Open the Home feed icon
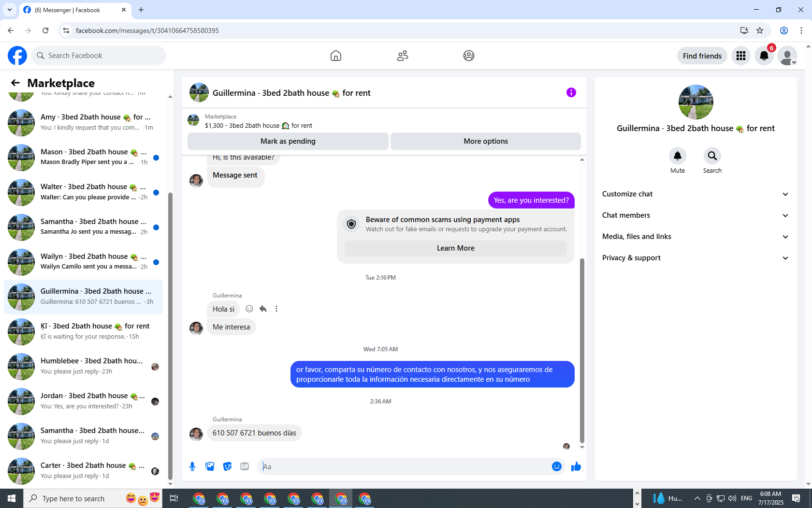 336,56
